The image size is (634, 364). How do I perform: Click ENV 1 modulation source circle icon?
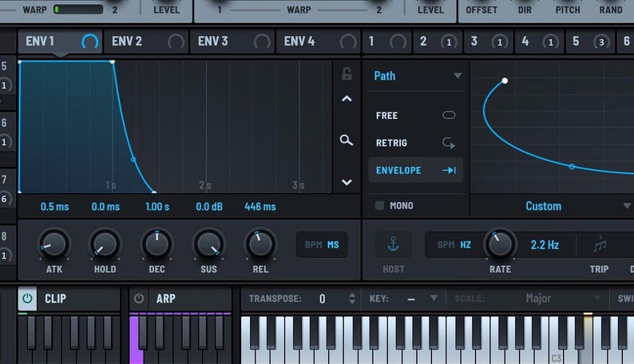[89, 42]
